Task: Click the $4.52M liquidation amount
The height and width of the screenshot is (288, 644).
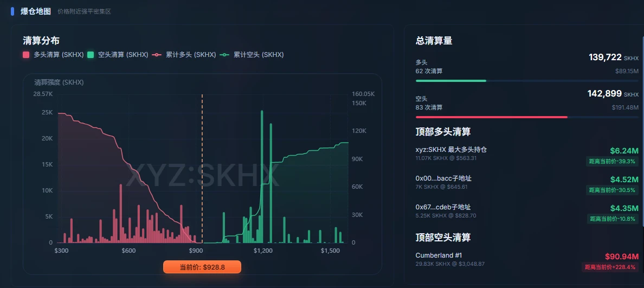Action: (624, 179)
